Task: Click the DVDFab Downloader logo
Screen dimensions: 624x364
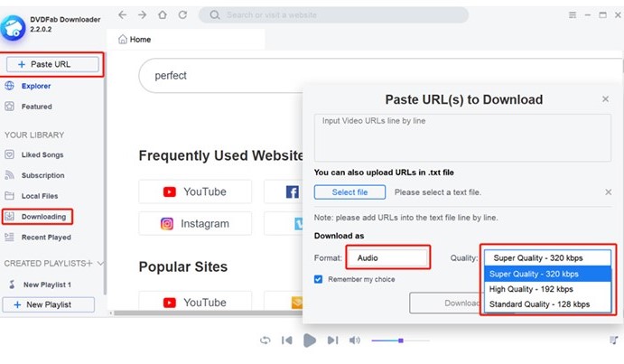Action: (14, 28)
